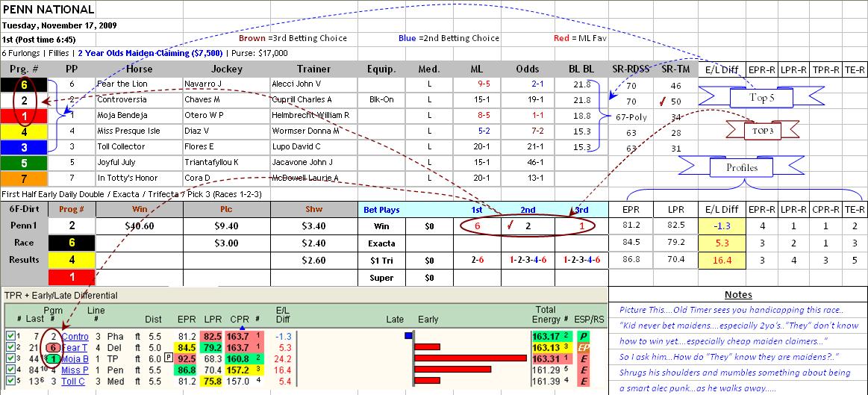Select the 6F-Dirt header cell

click(x=24, y=209)
